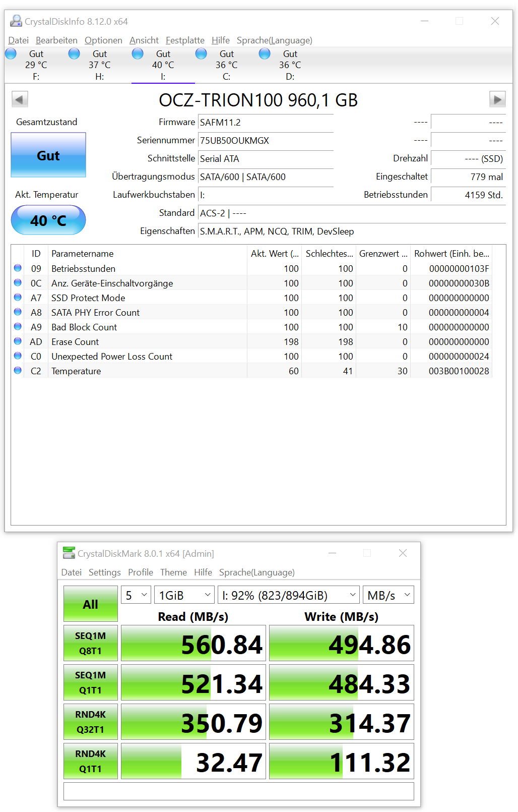Open Datei menu in CrystalDiskInfo

point(19,40)
